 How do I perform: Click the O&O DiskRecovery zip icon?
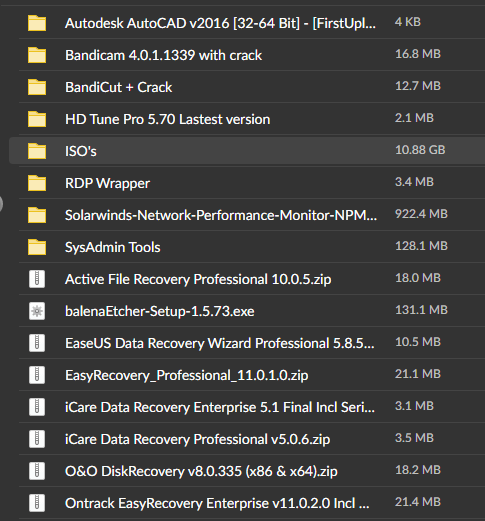pyautogui.click(x=37, y=471)
